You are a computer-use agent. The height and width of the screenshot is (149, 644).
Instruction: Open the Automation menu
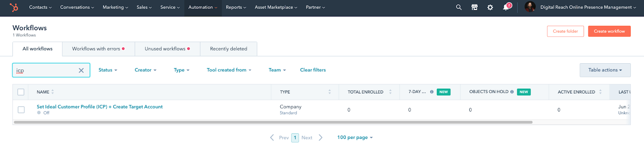[203, 7]
